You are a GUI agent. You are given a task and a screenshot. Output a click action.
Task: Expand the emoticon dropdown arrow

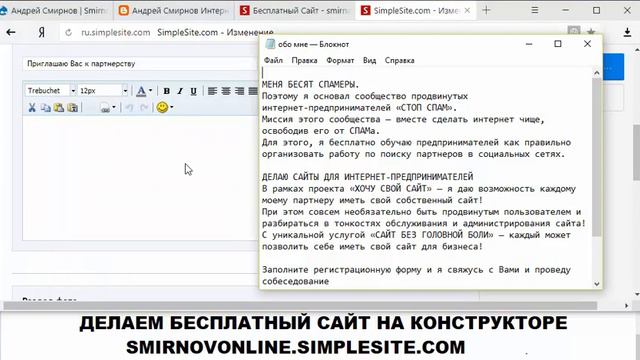tap(172, 107)
